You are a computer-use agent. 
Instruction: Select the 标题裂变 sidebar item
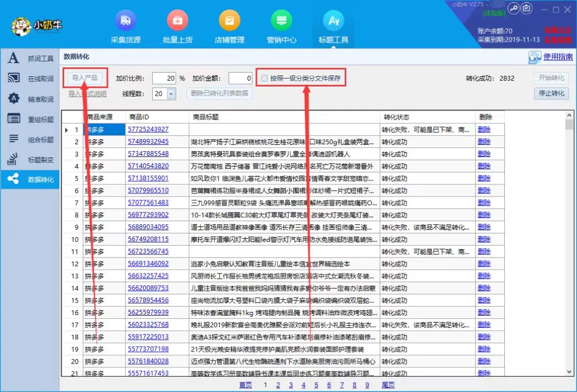[x=30, y=160]
